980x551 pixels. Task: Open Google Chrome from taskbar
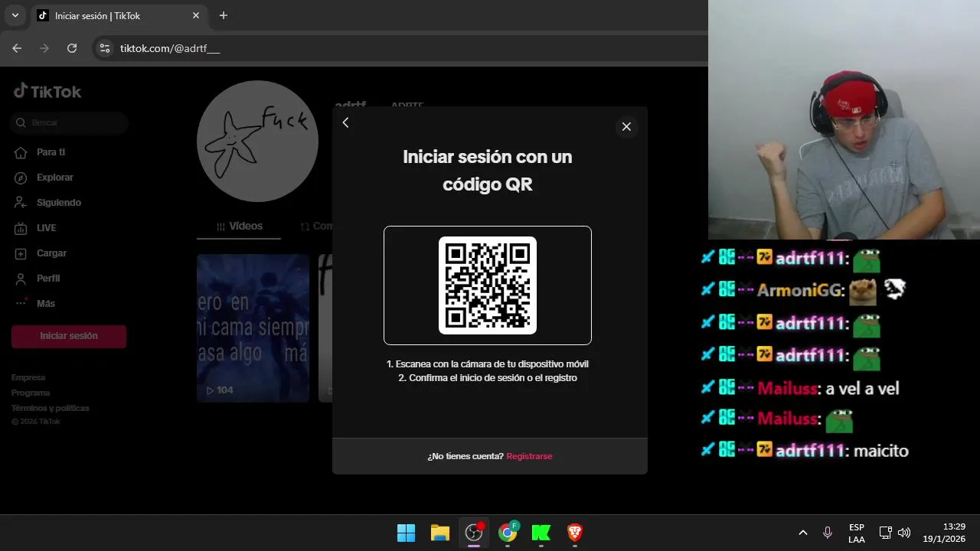click(508, 533)
